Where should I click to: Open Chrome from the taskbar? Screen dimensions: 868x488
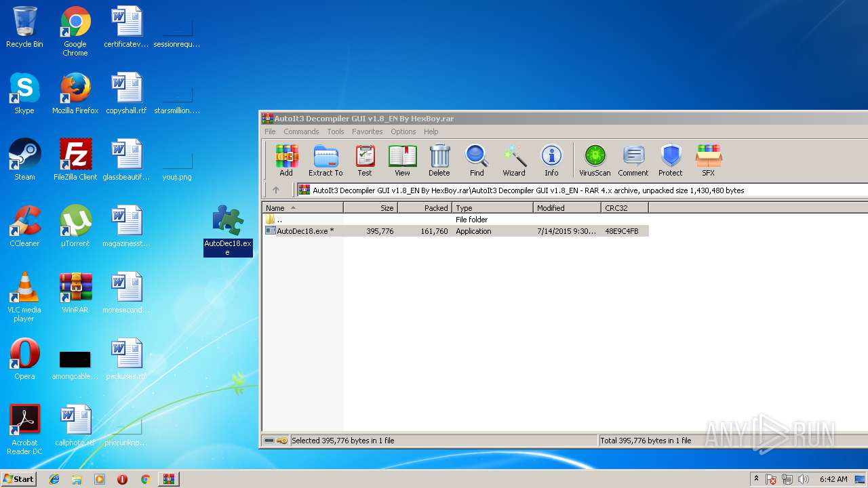145,479
